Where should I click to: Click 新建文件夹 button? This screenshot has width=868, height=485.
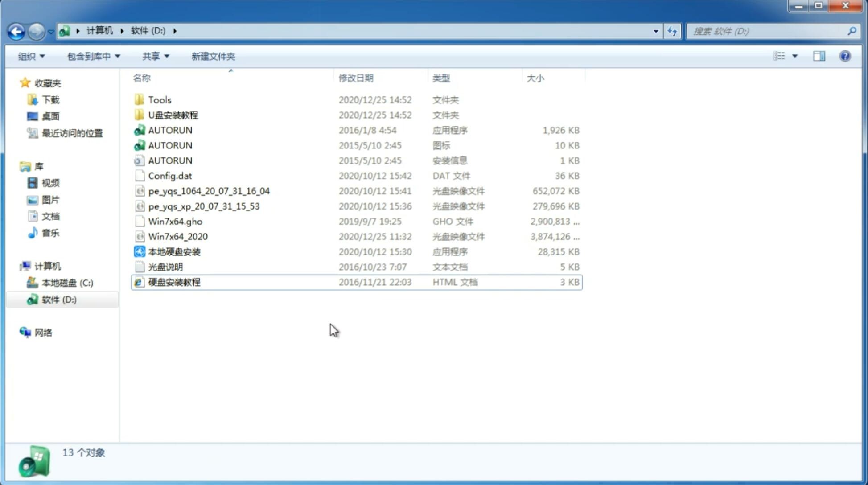click(x=214, y=55)
